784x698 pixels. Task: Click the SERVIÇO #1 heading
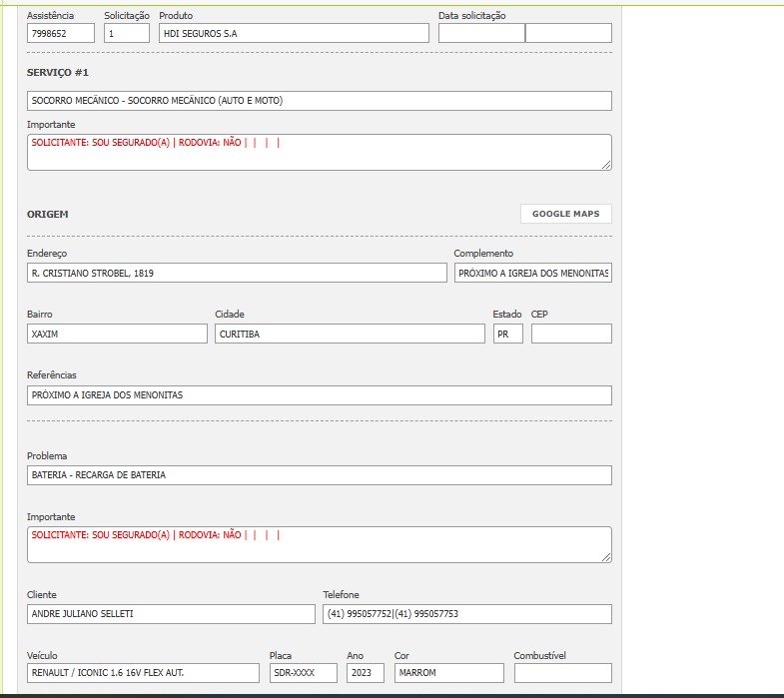click(58, 73)
